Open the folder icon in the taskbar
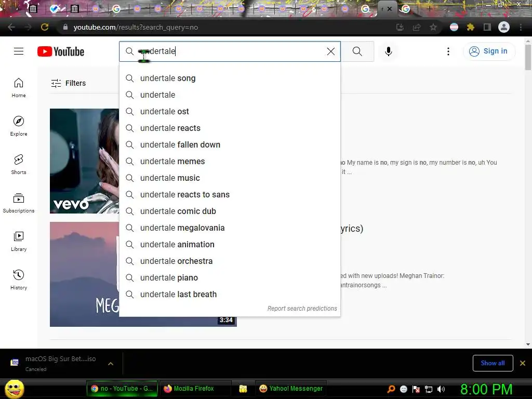Viewport: 532px width, 399px height. coord(243,389)
